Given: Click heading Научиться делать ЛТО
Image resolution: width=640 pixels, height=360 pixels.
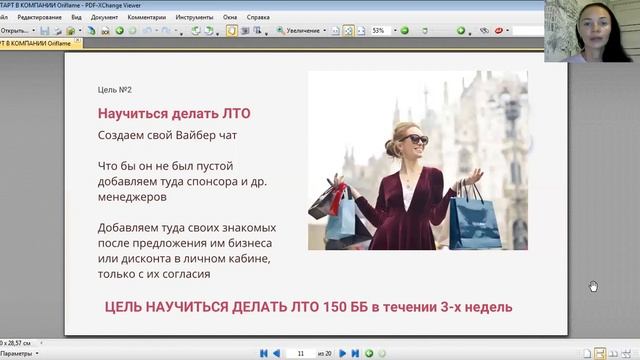Looking at the screenshot, I should point(174,113).
